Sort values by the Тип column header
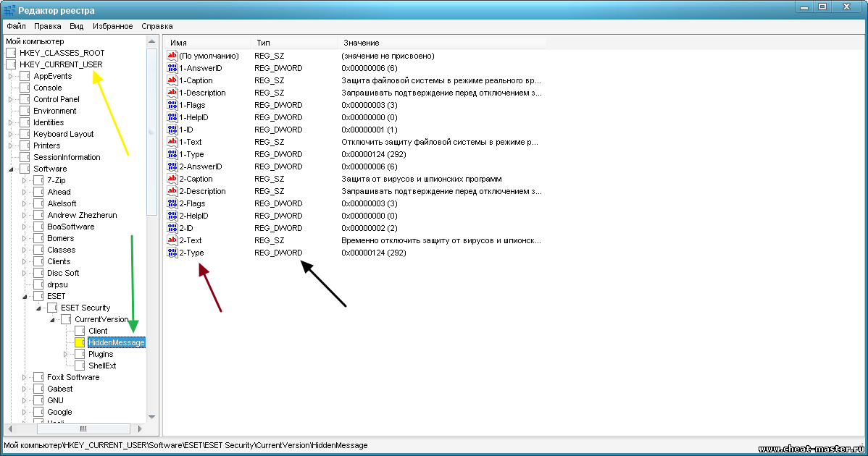 coord(294,43)
